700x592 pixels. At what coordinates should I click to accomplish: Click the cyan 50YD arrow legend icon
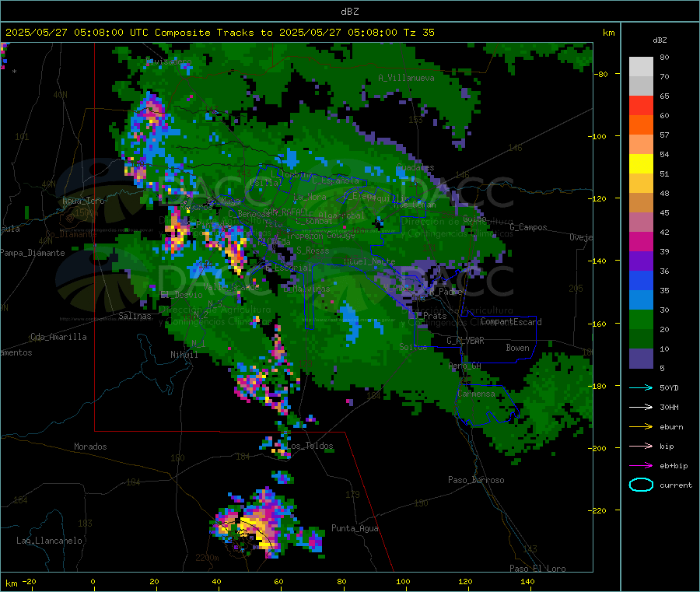coord(641,387)
